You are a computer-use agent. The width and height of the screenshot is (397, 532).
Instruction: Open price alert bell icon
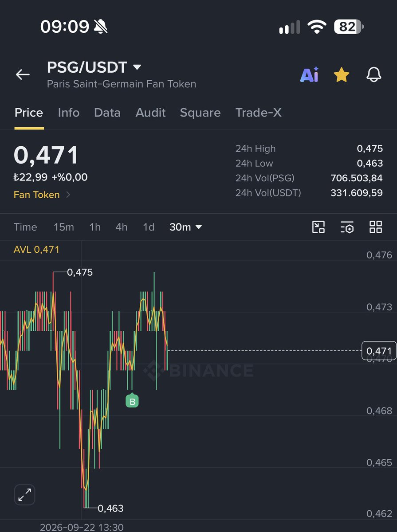point(374,75)
